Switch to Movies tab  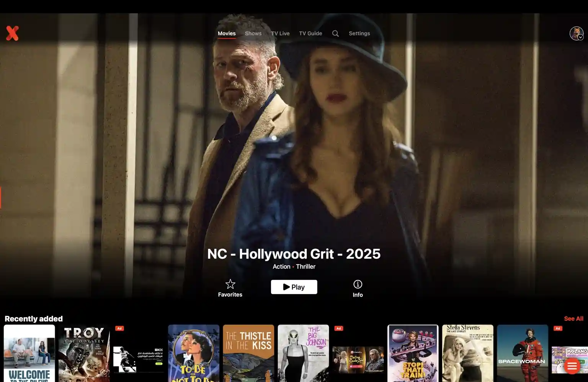[227, 33]
